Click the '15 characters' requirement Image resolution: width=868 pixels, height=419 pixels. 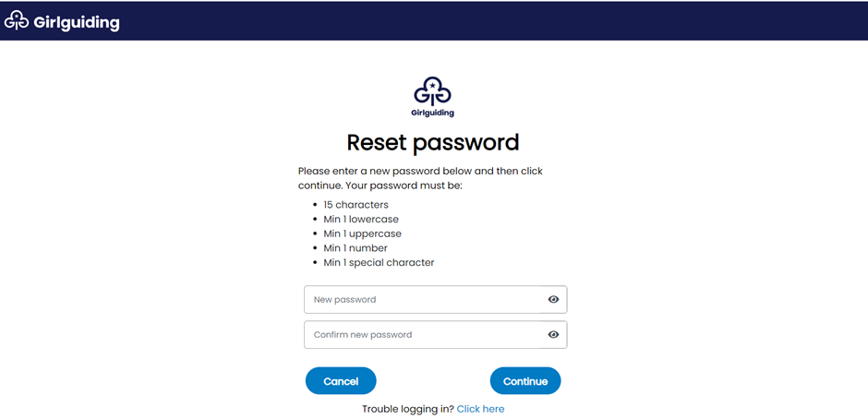(356, 205)
